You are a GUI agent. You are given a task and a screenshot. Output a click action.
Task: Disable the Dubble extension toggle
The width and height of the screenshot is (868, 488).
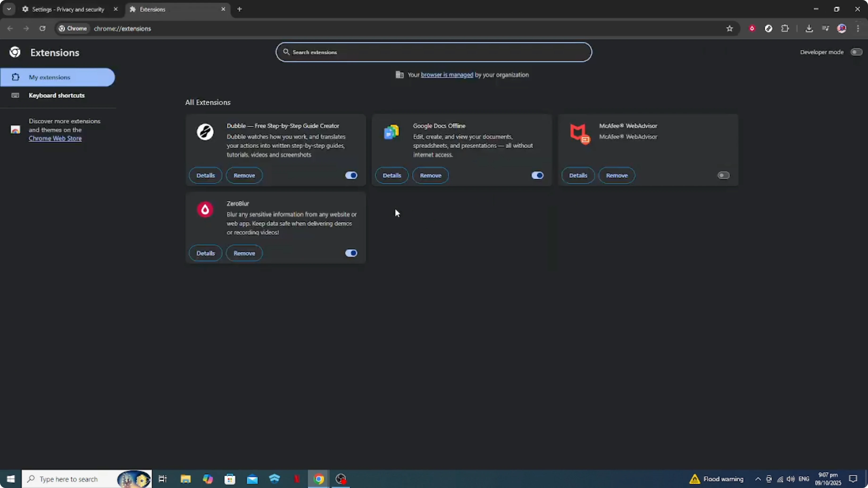pyautogui.click(x=351, y=175)
